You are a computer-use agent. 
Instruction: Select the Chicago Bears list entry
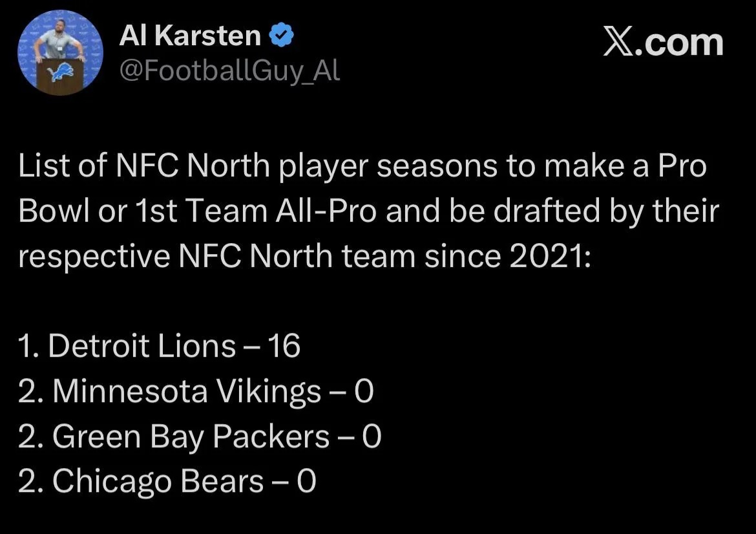(x=167, y=482)
